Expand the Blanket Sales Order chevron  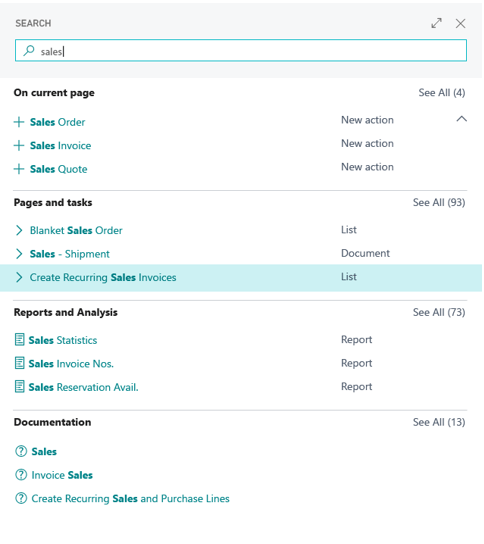click(19, 231)
